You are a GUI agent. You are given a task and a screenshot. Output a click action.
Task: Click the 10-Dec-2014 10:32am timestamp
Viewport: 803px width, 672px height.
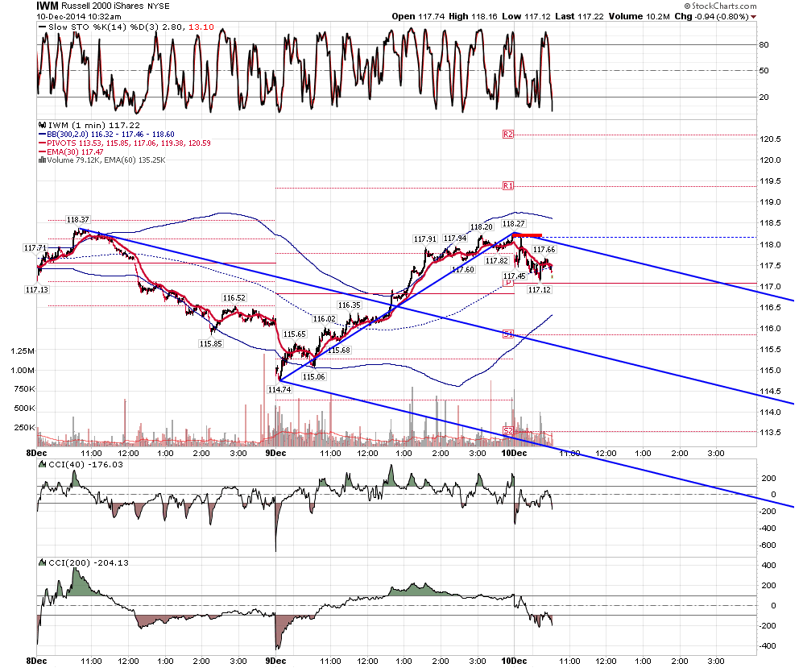click(79, 16)
